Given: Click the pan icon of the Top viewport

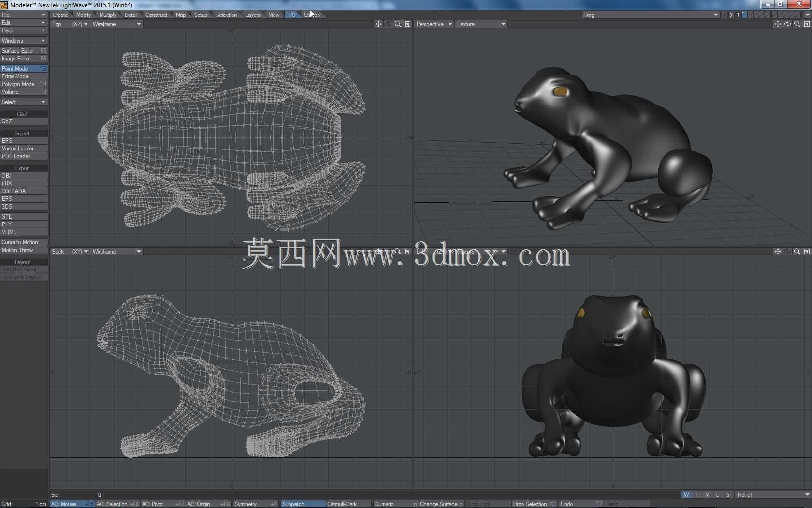Looking at the screenshot, I should click(378, 24).
